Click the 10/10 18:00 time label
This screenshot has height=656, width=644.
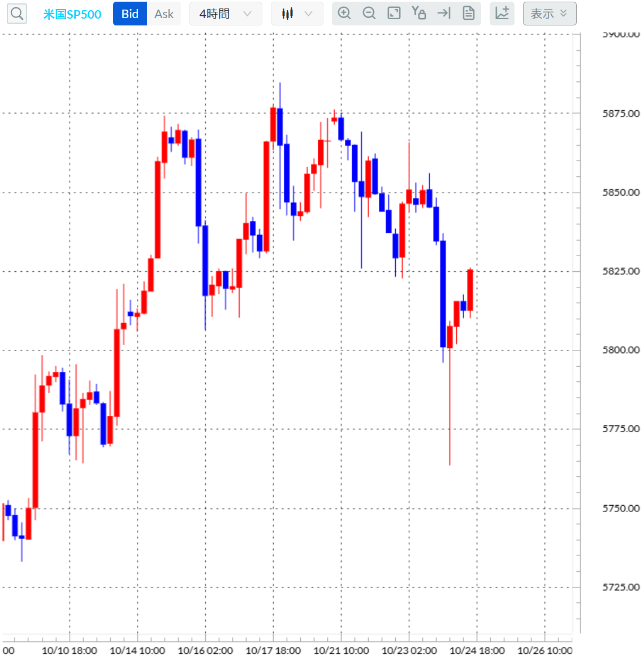click(x=70, y=650)
